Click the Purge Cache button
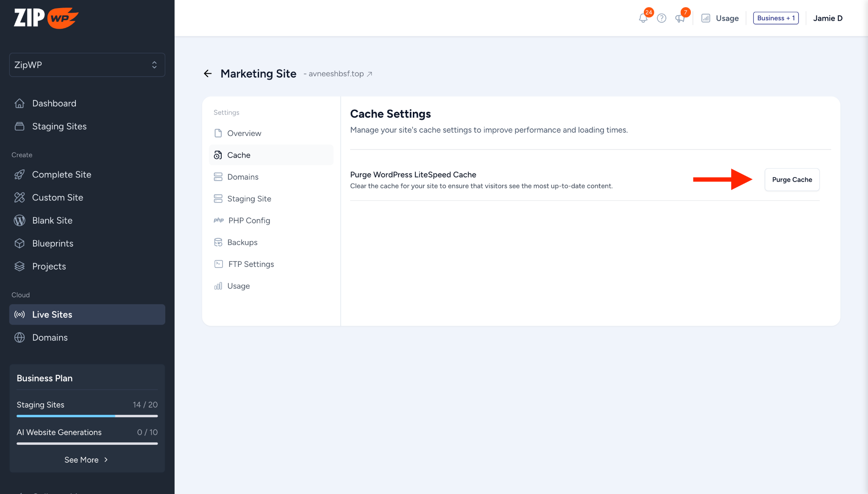This screenshot has width=868, height=494. [x=792, y=180]
